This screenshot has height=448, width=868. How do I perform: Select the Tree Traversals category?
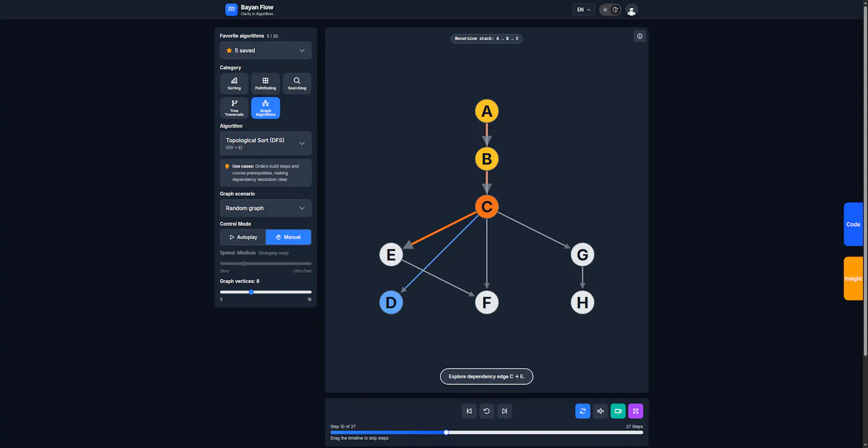pos(234,108)
